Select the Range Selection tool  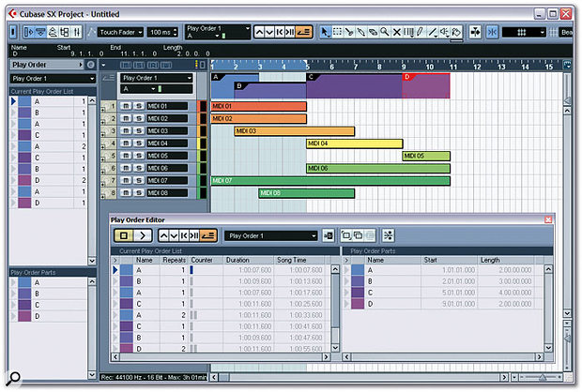coord(337,32)
